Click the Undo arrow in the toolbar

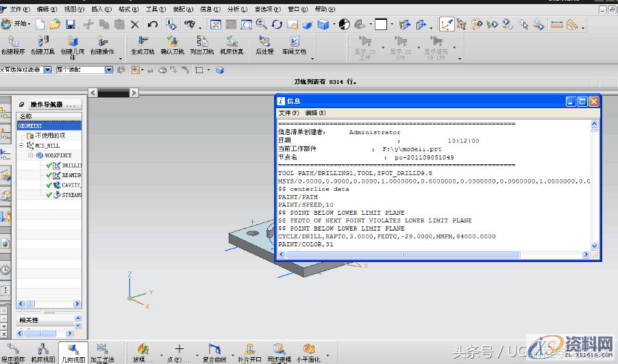point(153,24)
